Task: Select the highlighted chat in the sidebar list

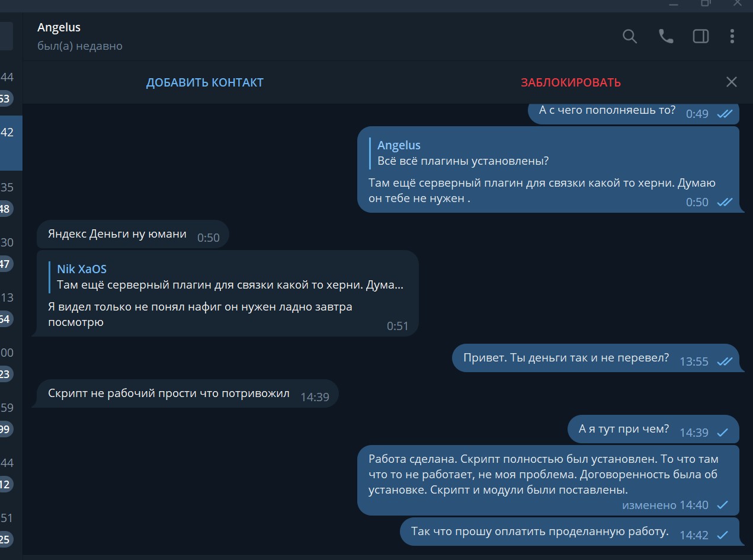Action: [x=11, y=143]
